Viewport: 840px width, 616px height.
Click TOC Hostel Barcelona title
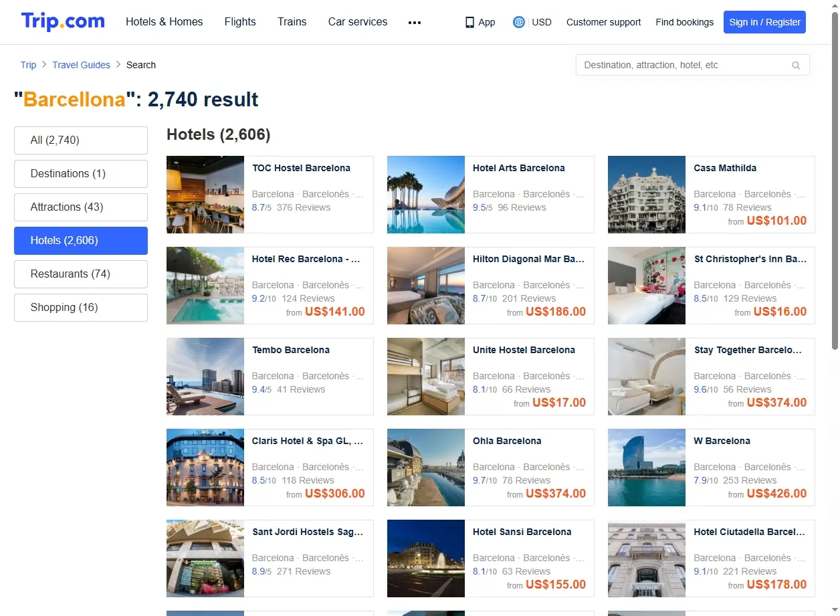(301, 168)
